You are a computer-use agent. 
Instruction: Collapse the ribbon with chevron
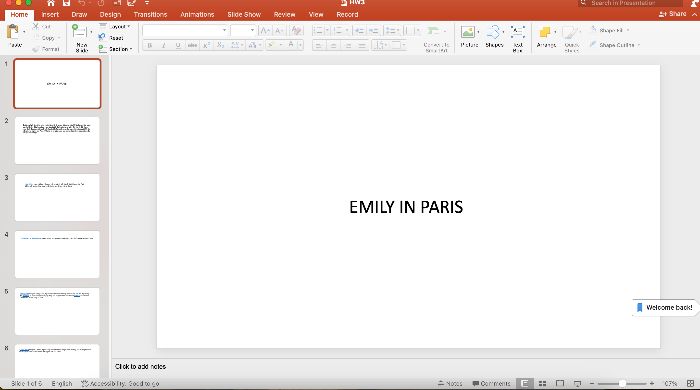[x=694, y=14]
